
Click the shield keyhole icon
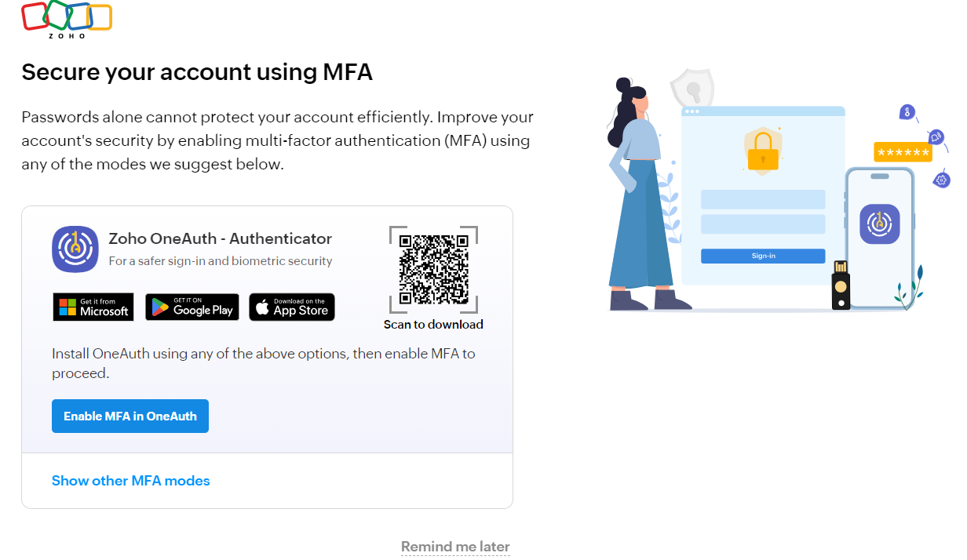pyautogui.click(x=691, y=89)
